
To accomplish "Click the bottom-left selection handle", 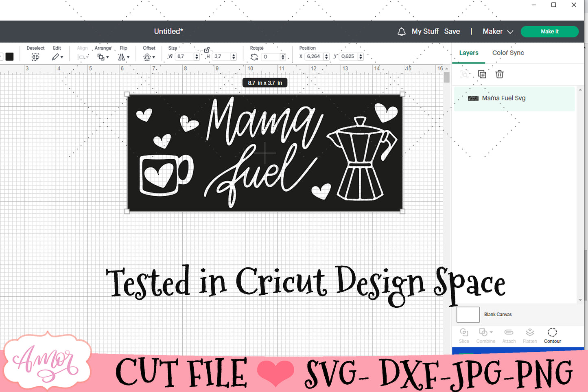I will point(127,211).
